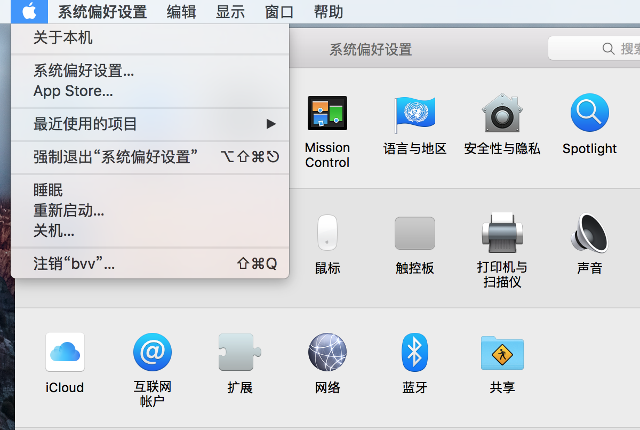Open iCloud preferences icon
Viewport: 640px width, 430px height.
(x=65, y=352)
